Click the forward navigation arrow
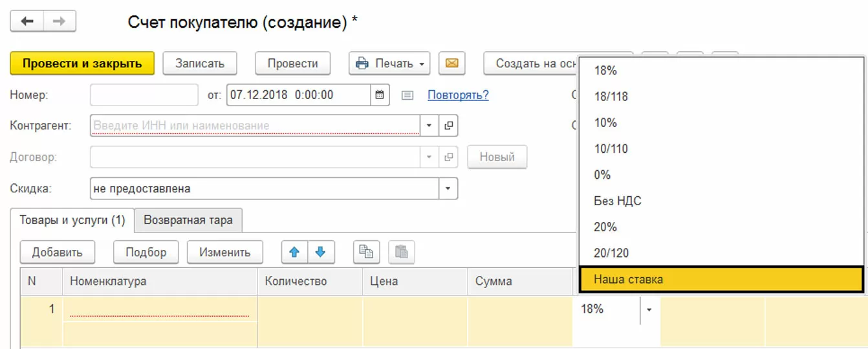 click(60, 21)
